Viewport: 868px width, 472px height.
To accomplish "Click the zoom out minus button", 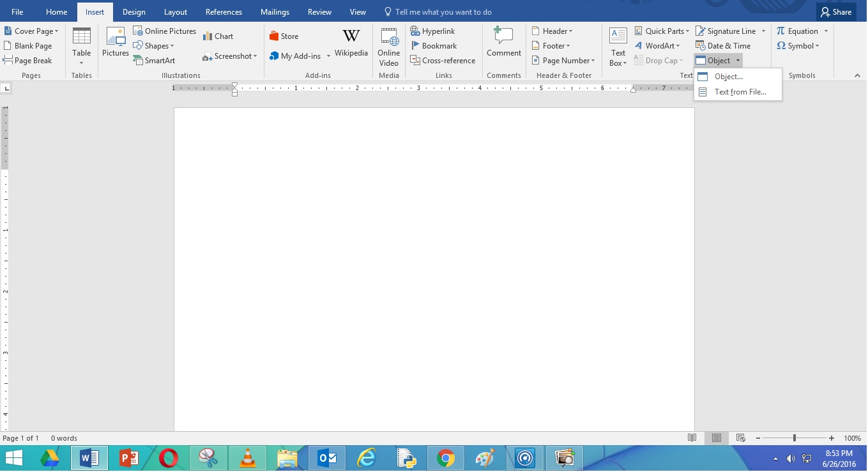I will tap(758, 438).
